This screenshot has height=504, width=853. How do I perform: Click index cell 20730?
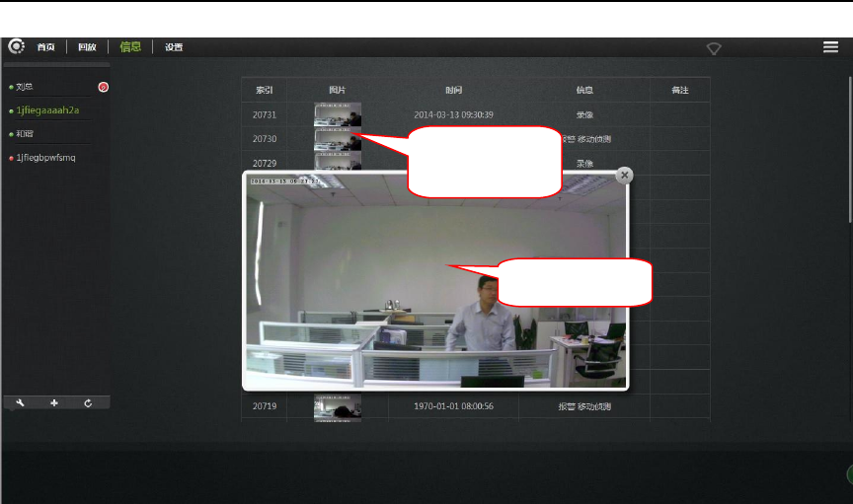[x=265, y=139]
